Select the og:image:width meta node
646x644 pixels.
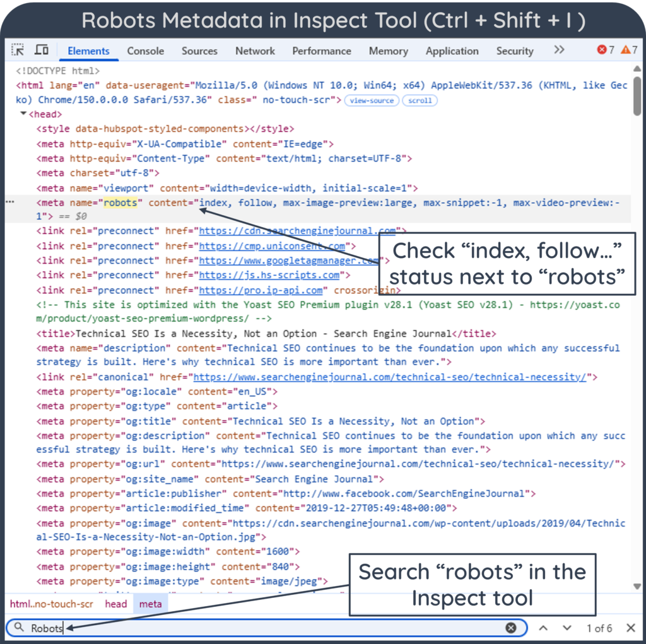[168, 552]
